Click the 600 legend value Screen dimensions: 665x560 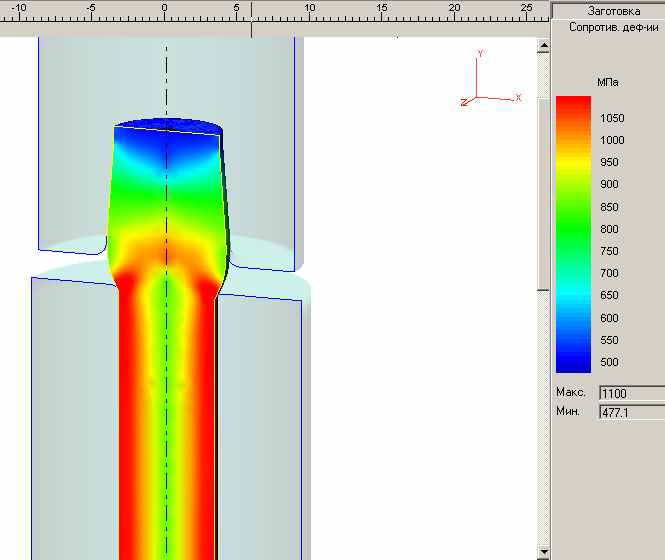tap(609, 318)
